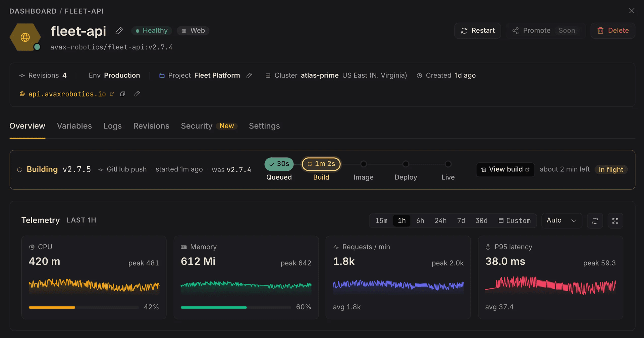Click the P95 latency sparkline chart
Screen dimensions: 644x338
(x=550, y=285)
